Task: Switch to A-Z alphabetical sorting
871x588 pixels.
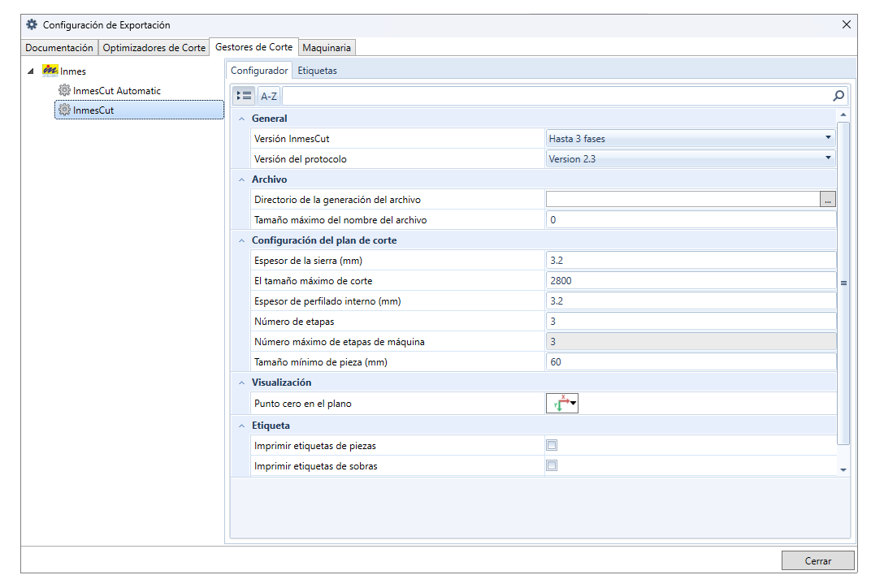Action: point(269,96)
